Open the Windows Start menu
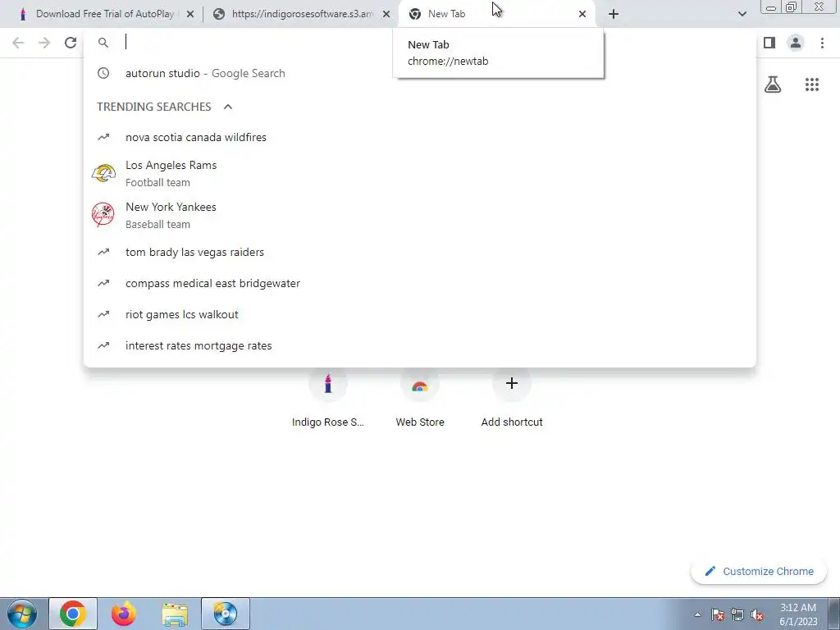Image resolution: width=840 pixels, height=630 pixels. click(x=22, y=614)
